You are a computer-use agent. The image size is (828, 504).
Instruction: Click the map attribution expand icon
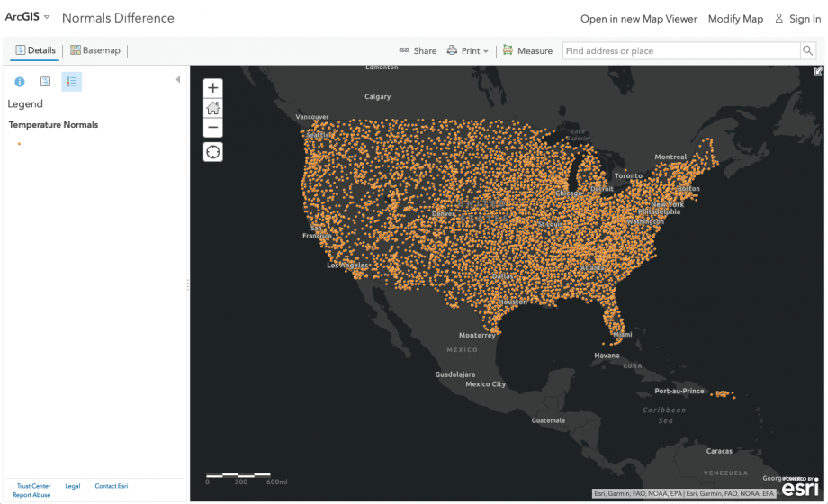click(818, 71)
